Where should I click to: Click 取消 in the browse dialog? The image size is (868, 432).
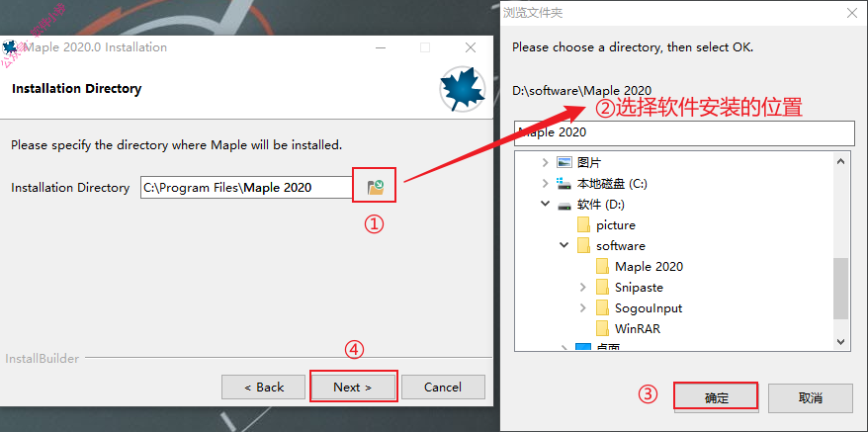click(811, 397)
